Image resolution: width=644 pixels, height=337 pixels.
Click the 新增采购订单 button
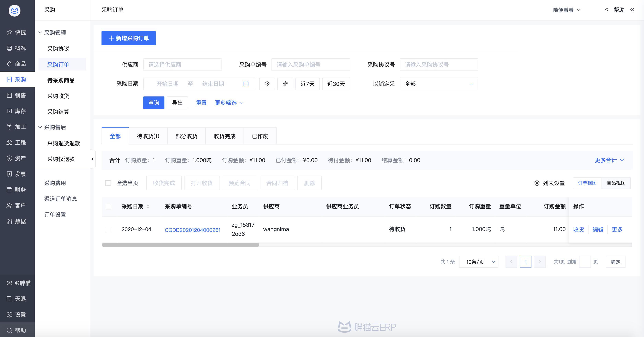[x=128, y=38]
